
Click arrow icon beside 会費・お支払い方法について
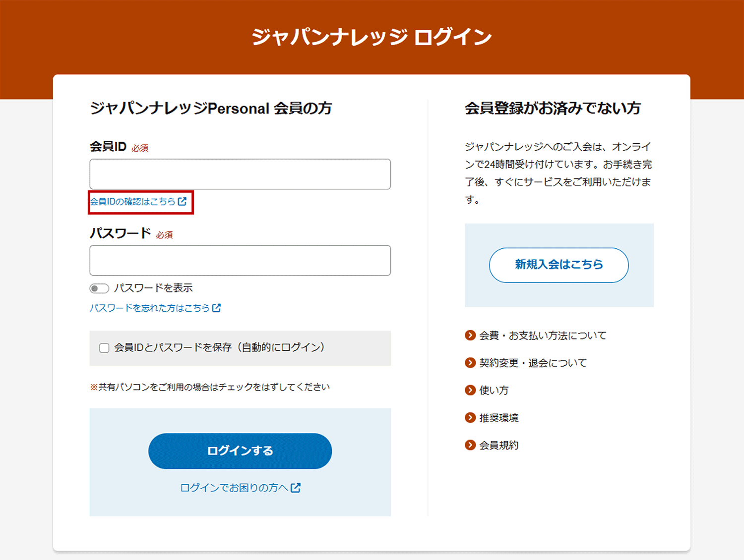tap(470, 336)
